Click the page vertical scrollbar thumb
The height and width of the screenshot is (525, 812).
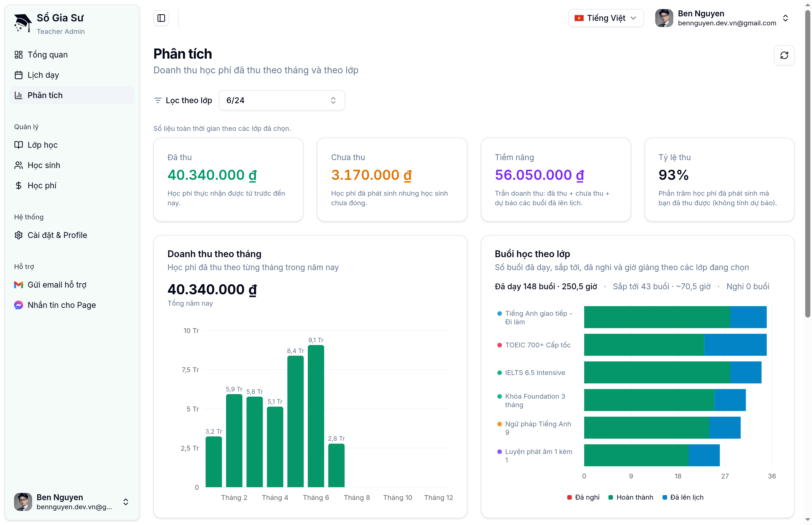[807, 164]
